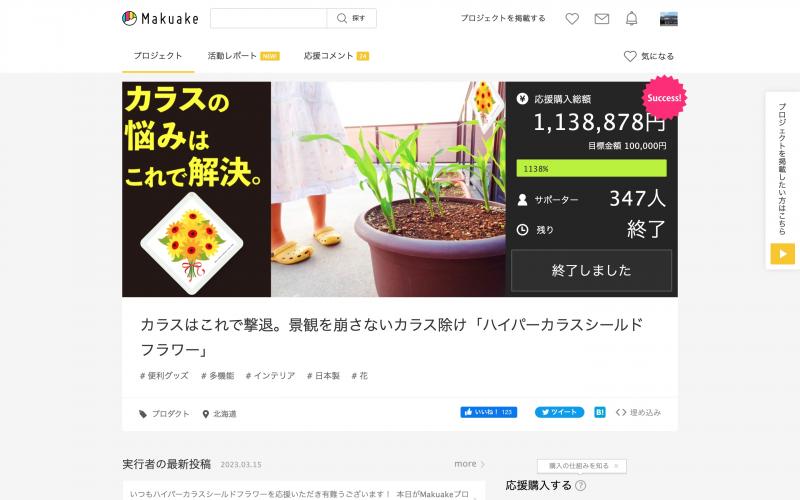Click the Makuake logo
This screenshot has width=800, height=500.
click(160, 18)
